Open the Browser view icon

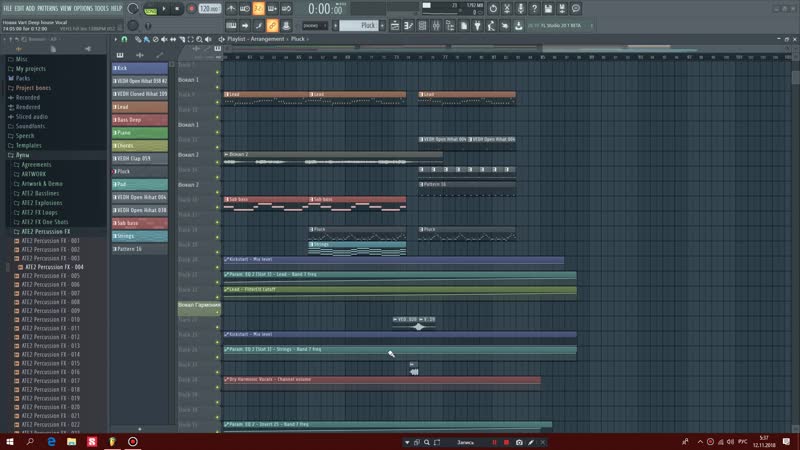(x=450, y=26)
